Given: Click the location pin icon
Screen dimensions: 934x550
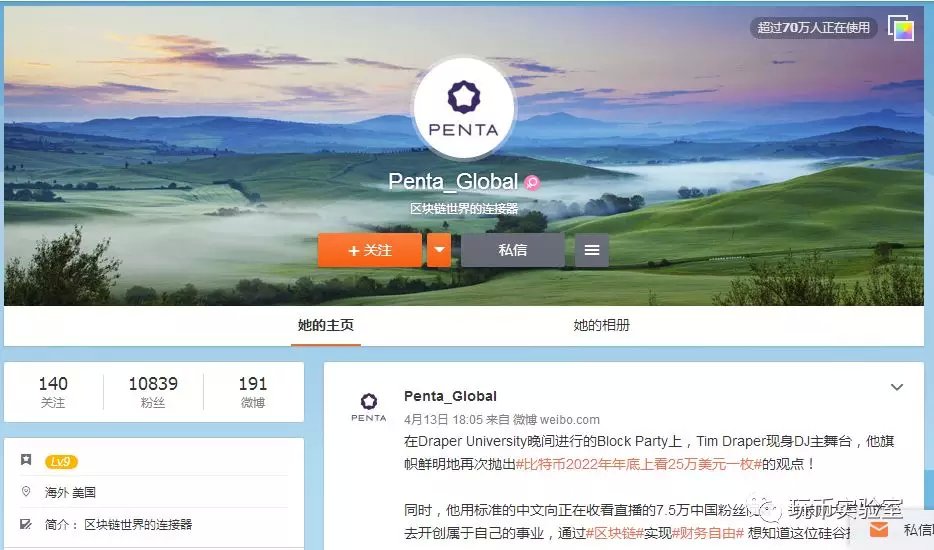Looking at the screenshot, I should click(x=26, y=492).
